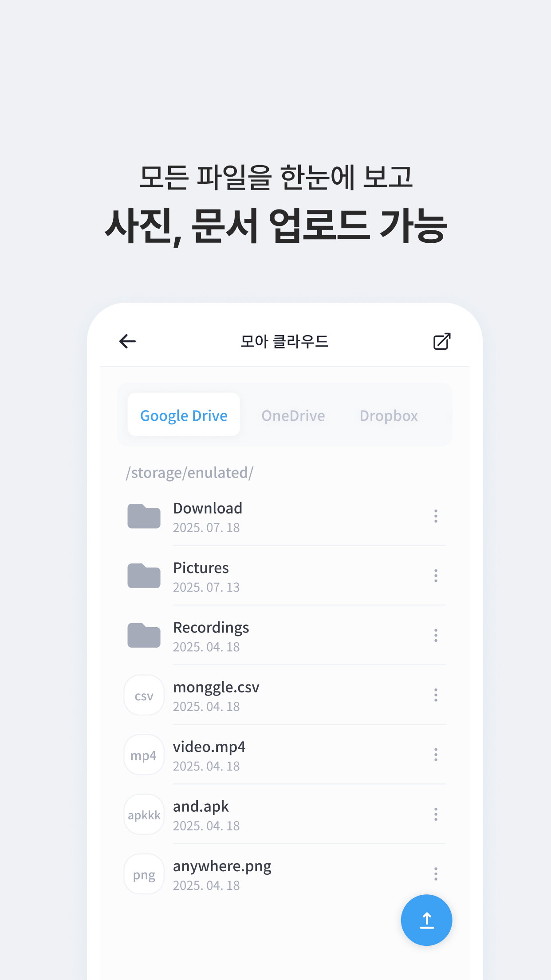Open more options for Download folder
The image size is (551, 980).
point(436,516)
